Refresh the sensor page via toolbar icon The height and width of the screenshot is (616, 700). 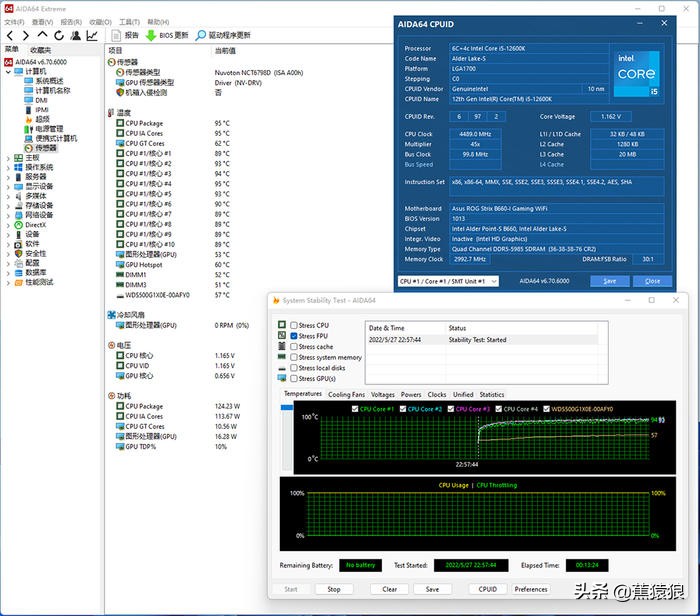tap(59, 35)
